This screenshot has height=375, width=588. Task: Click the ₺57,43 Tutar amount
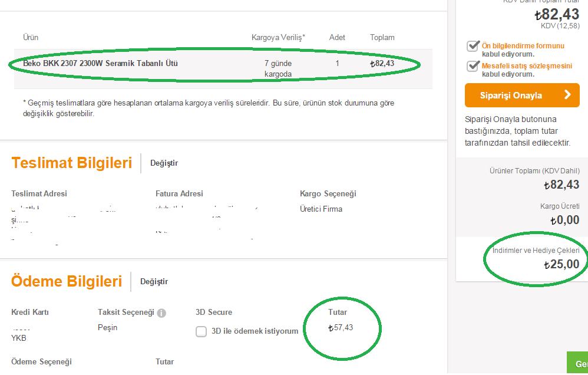341,328
